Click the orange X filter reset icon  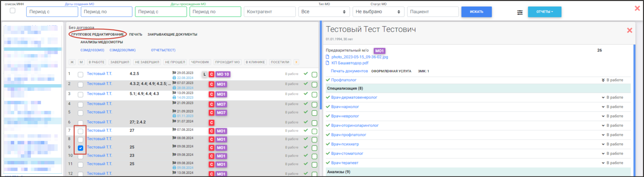point(296,62)
